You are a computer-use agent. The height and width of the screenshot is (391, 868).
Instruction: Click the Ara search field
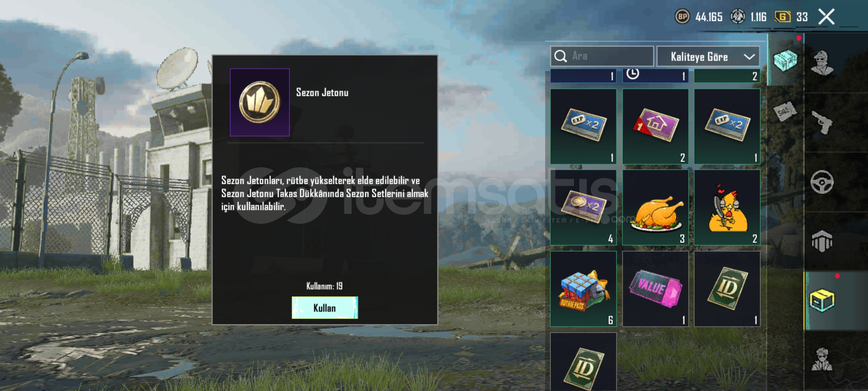[x=602, y=56]
